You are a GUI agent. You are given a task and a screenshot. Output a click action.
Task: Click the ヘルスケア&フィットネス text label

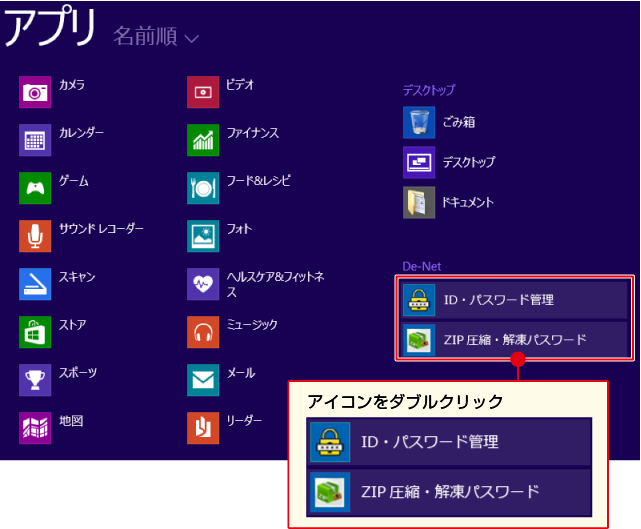(x=276, y=284)
